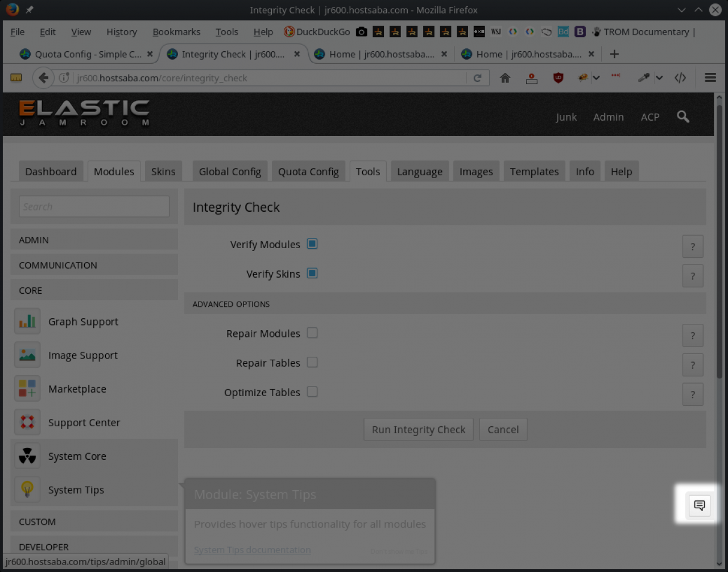Switch to the Global Config tab
The image size is (728, 572).
point(230,172)
